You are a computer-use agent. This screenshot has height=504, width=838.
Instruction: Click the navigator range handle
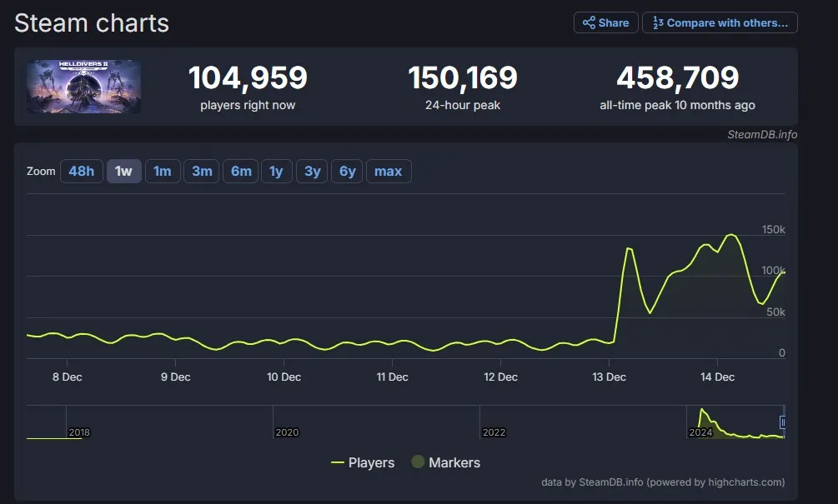pyautogui.click(x=782, y=422)
